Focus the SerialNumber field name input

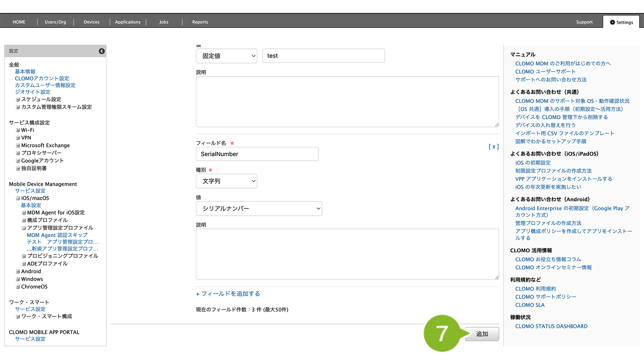257,154
